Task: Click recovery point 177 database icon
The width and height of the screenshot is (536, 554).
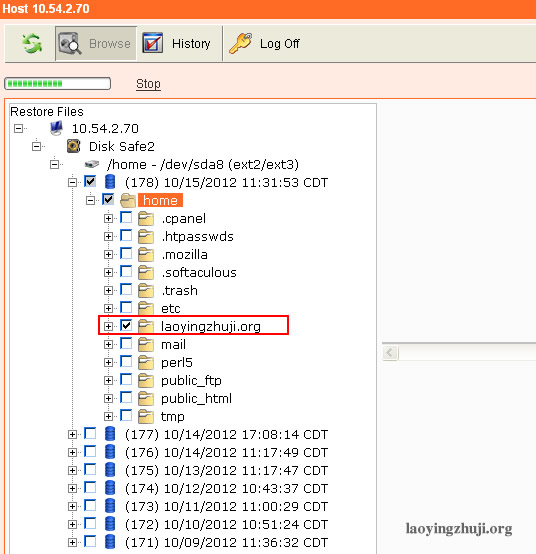Action: 110,434
